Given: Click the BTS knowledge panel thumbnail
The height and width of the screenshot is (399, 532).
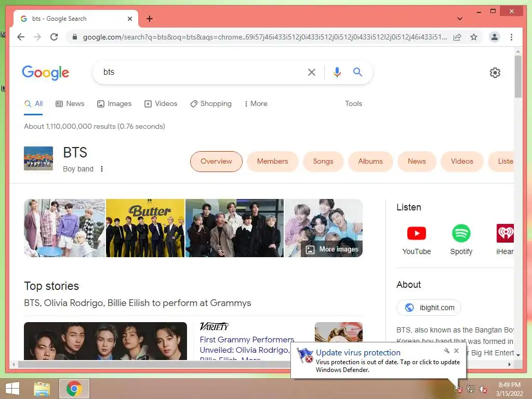Looking at the screenshot, I should (38, 158).
